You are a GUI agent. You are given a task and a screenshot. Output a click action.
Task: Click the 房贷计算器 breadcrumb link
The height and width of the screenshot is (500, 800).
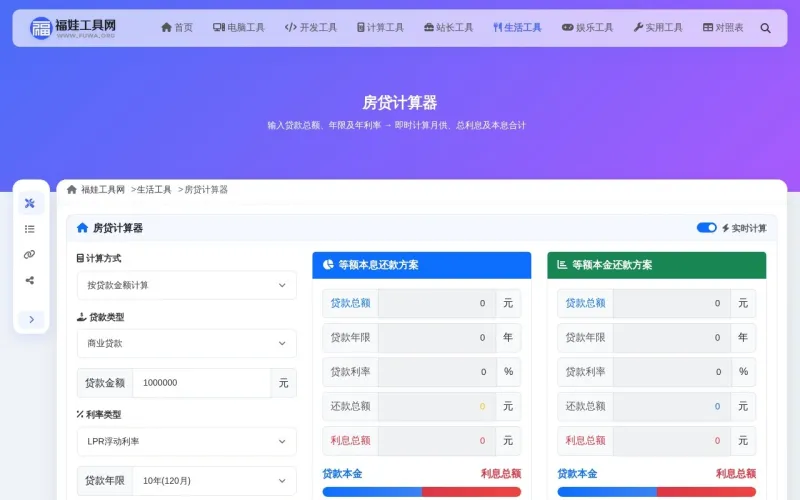(206, 189)
